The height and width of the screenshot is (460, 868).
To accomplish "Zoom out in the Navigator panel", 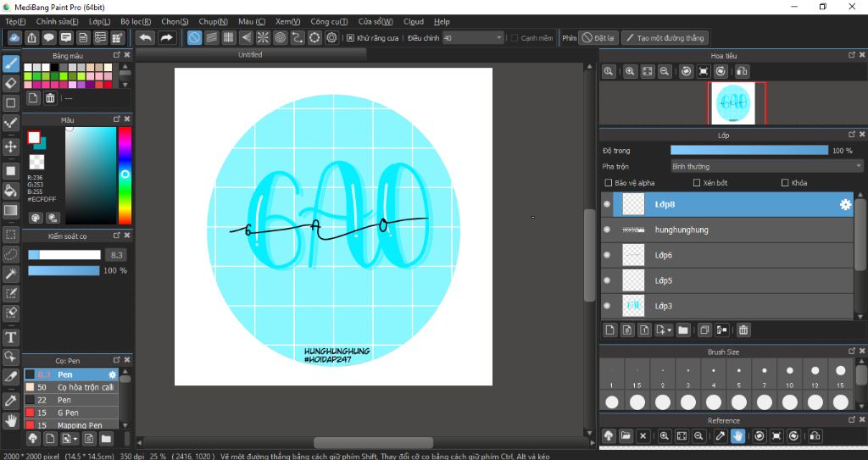I will click(665, 71).
